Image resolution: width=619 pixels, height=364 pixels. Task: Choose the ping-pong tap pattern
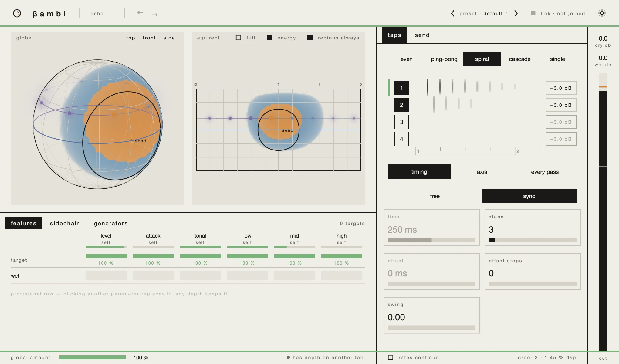(444, 59)
